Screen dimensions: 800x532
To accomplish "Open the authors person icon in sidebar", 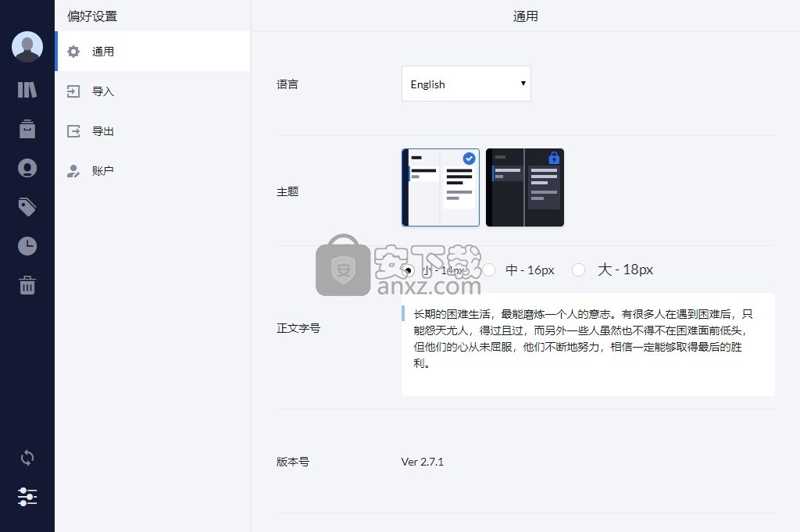I will tap(27, 168).
